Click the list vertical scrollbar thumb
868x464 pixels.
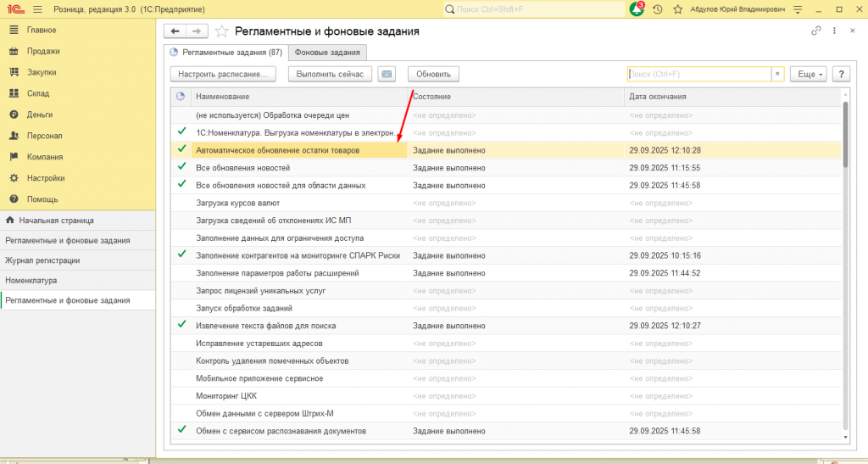(845, 134)
